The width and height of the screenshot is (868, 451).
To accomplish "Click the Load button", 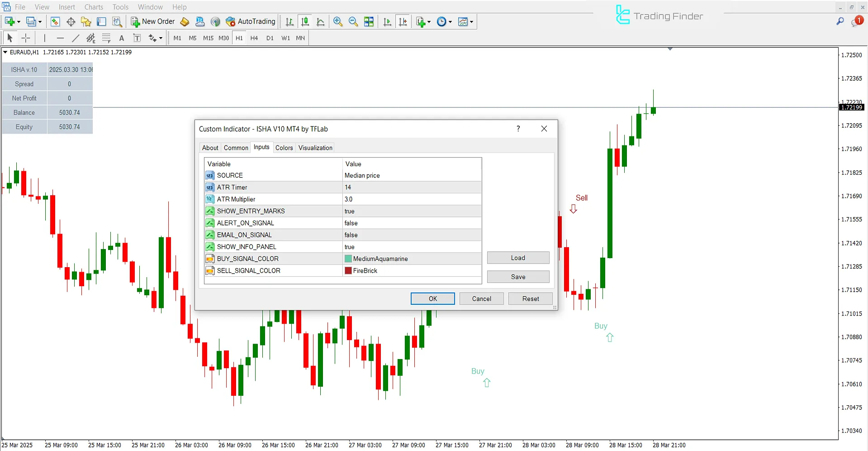I will 518,257.
